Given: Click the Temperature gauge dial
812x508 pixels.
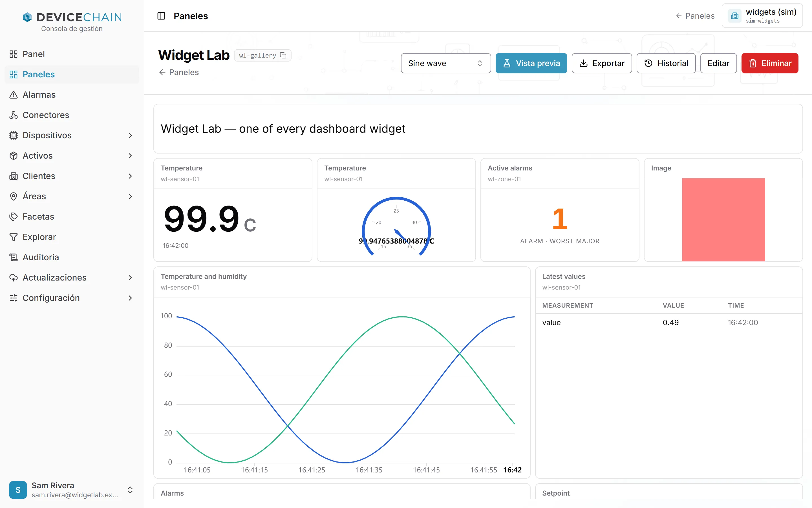Looking at the screenshot, I should 396,226.
